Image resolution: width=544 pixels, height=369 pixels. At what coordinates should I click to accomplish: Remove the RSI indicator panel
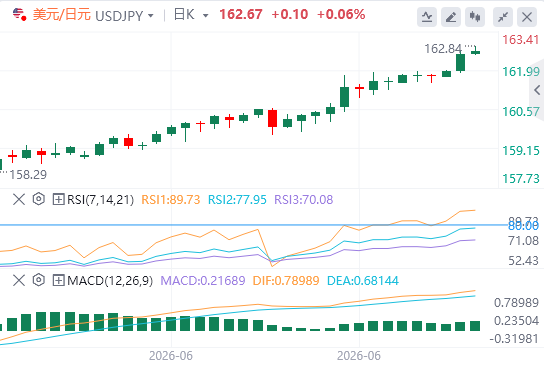coord(19,199)
